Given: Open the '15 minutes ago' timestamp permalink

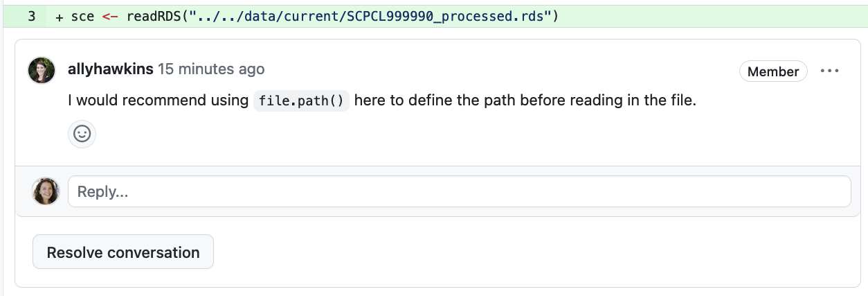Looking at the screenshot, I should pos(211,69).
